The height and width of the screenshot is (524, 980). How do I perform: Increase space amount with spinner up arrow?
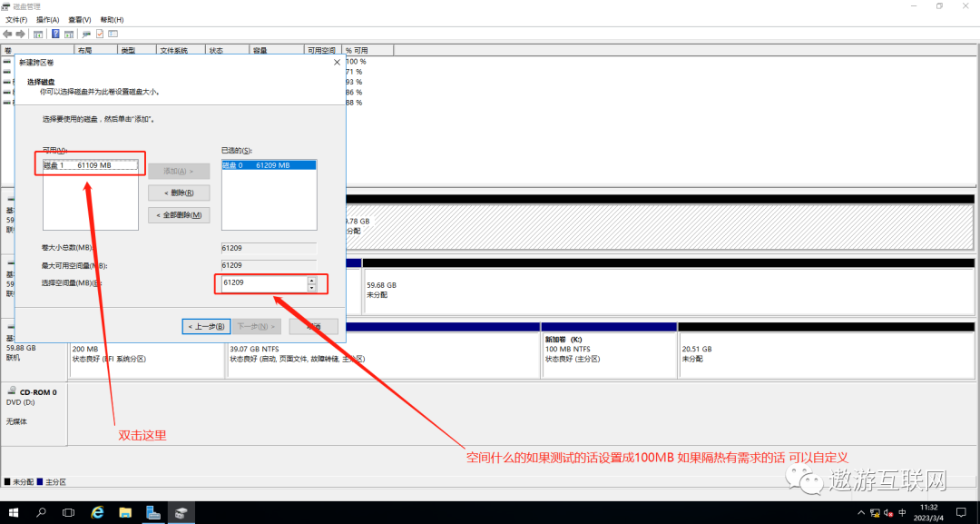coord(312,280)
